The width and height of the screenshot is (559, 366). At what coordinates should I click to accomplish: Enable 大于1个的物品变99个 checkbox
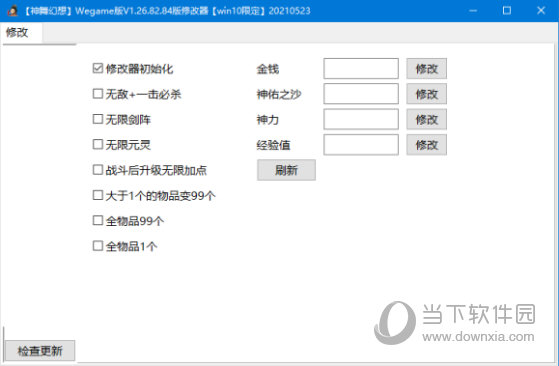pyautogui.click(x=98, y=195)
